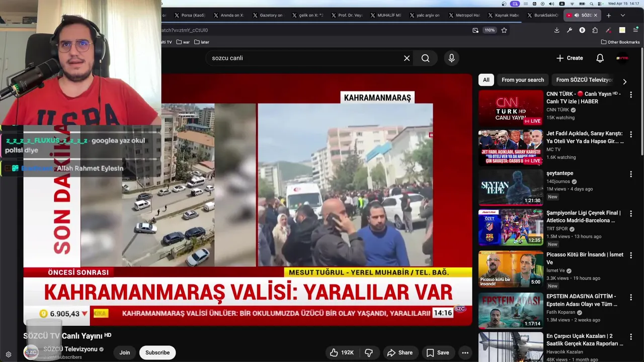Open Jet Fadıl Açıkladı video title

pyautogui.click(x=585, y=137)
